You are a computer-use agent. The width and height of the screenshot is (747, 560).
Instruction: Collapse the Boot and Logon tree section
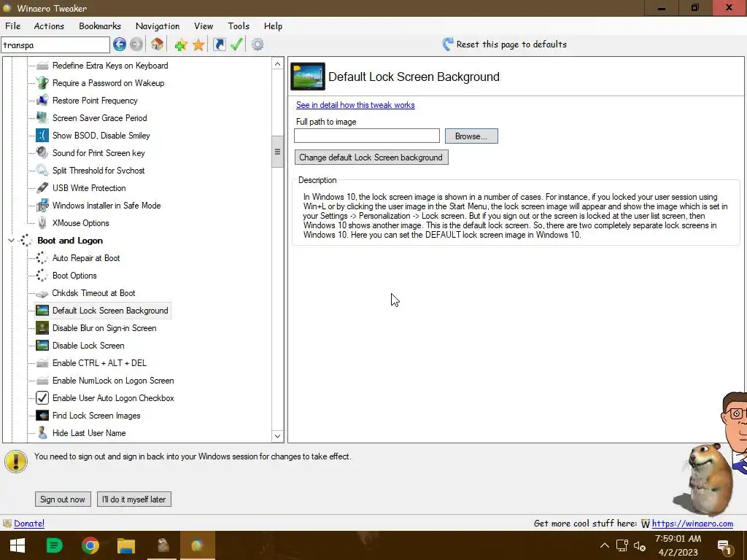click(11, 241)
